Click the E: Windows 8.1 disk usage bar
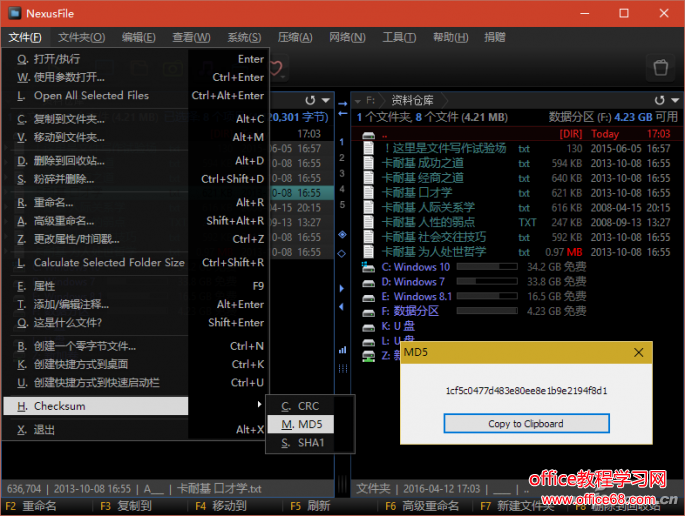The width and height of the screenshot is (685, 516). coord(487,296)
